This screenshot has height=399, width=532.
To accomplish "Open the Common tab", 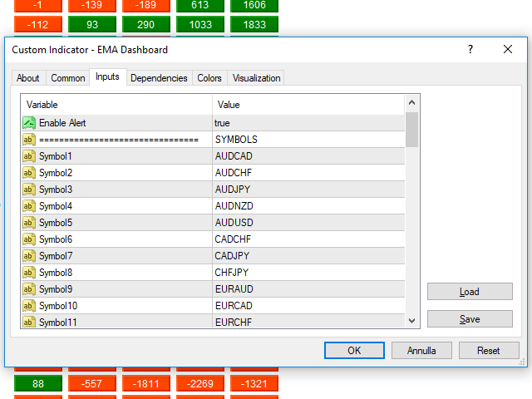I will (68, 78).
